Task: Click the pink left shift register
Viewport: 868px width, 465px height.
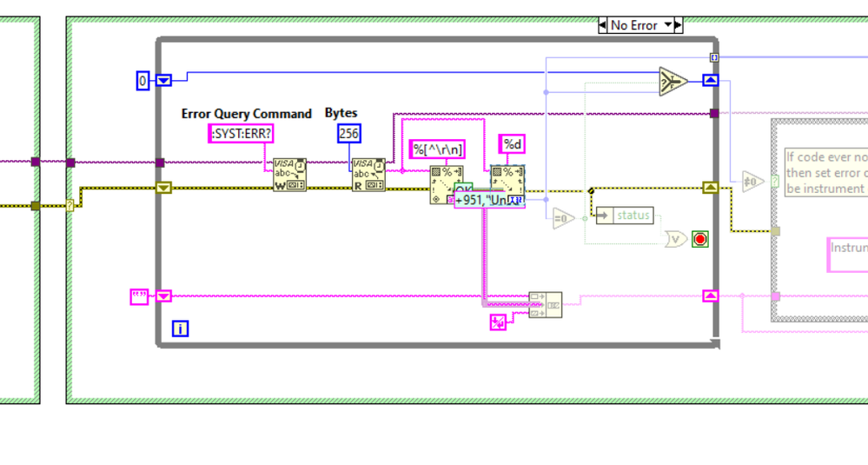Action: point(164,296)
